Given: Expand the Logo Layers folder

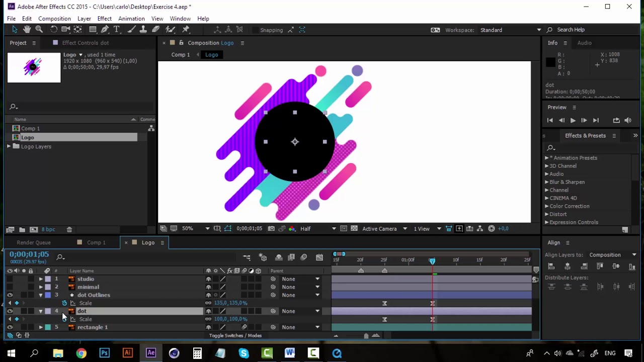Looking at the screenshot, I should [9, 146].
